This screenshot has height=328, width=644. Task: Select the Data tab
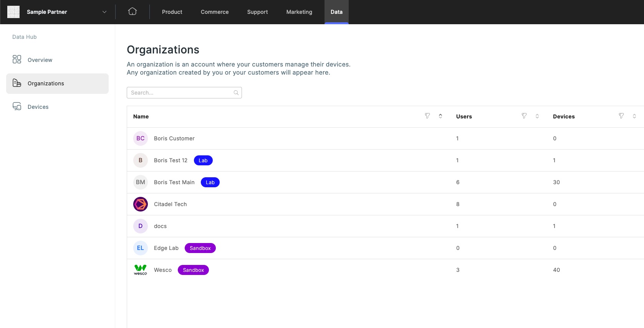336,12
